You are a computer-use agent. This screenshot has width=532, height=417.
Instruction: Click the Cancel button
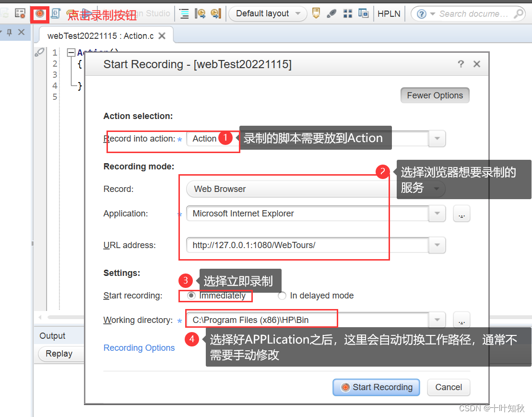click(448, 387)
